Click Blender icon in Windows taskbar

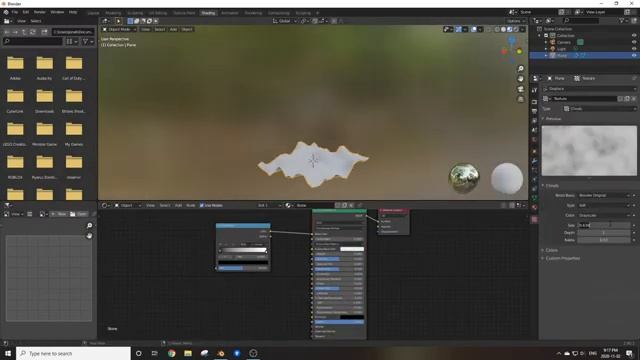tap(221, 353)
